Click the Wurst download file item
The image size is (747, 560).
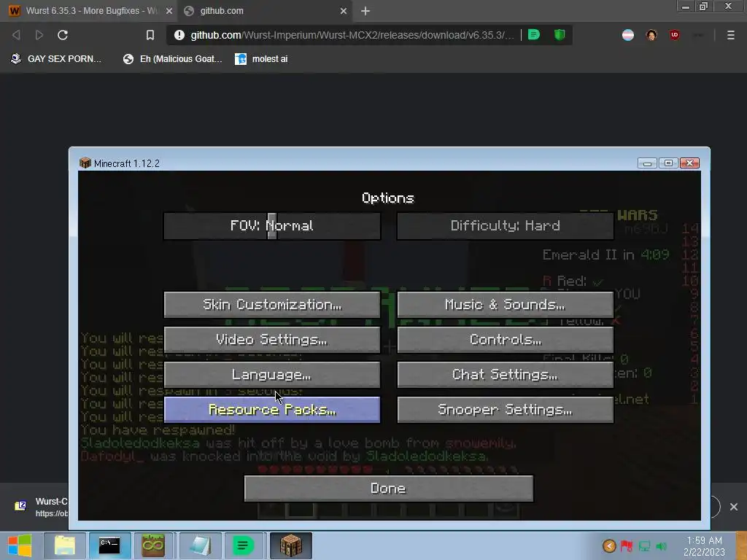point(41,507)
